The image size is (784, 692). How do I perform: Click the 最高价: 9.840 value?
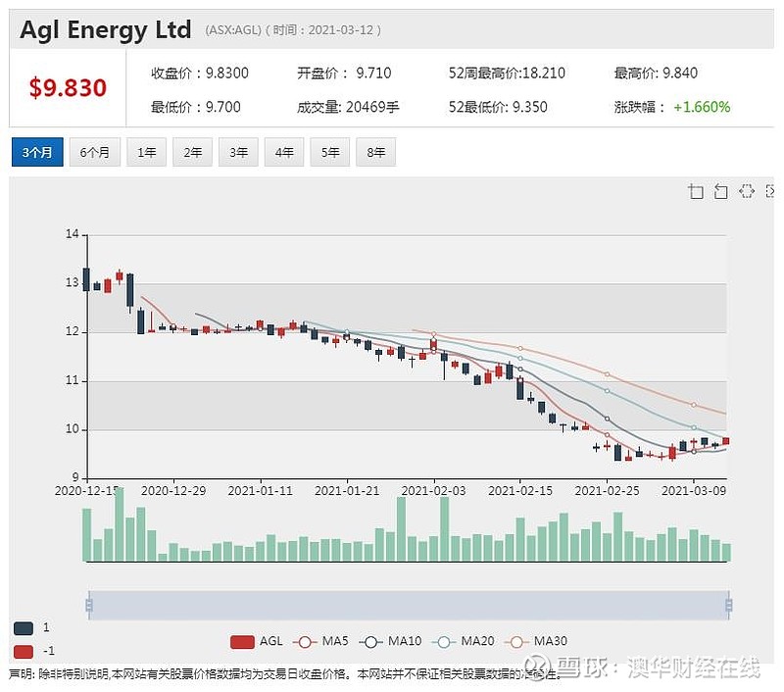point(656,74)
